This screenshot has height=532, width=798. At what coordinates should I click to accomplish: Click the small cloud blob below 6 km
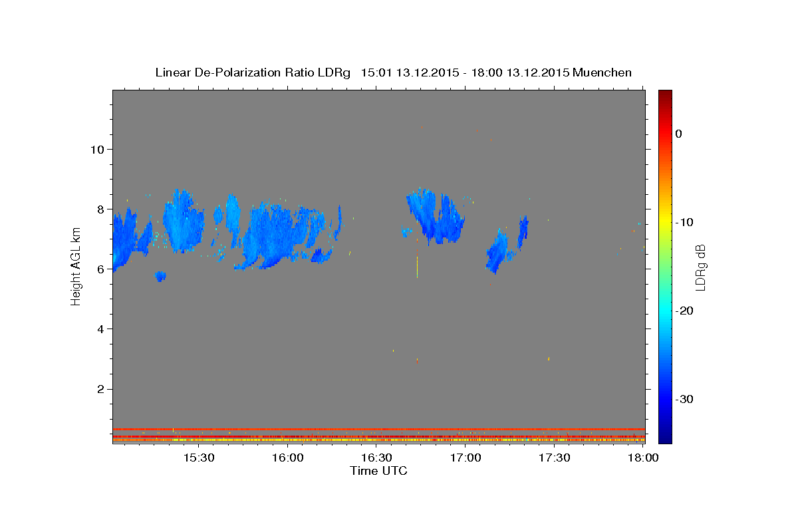click(x=160, y=276)
